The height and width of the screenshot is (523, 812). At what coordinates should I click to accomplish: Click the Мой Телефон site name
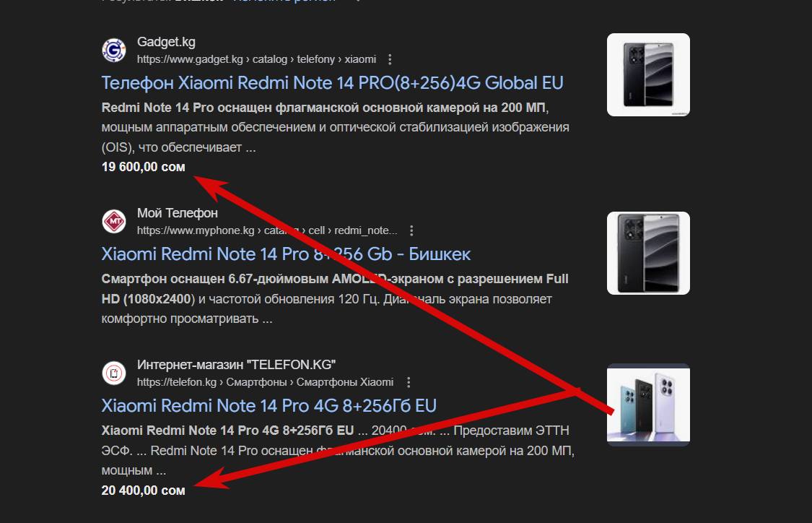click(177, 213)
